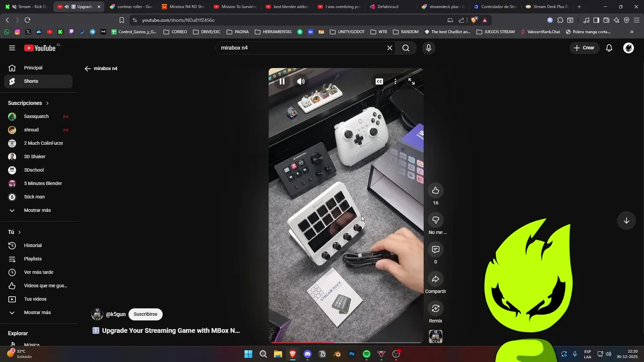Open Playlists in the sidebar
This screenshot has width=644, height=362.
pyautogui.click(x=38, y=259)
